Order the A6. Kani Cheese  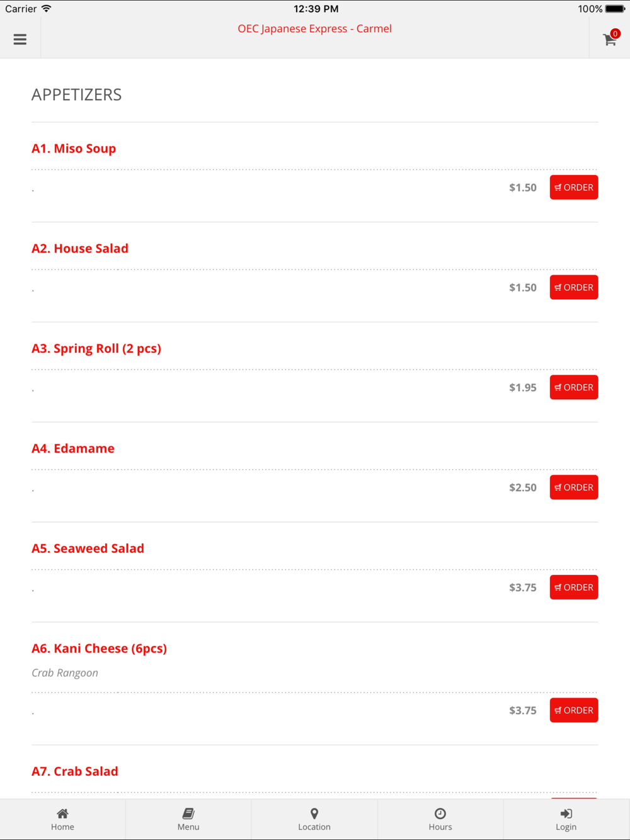pos(574,710)
